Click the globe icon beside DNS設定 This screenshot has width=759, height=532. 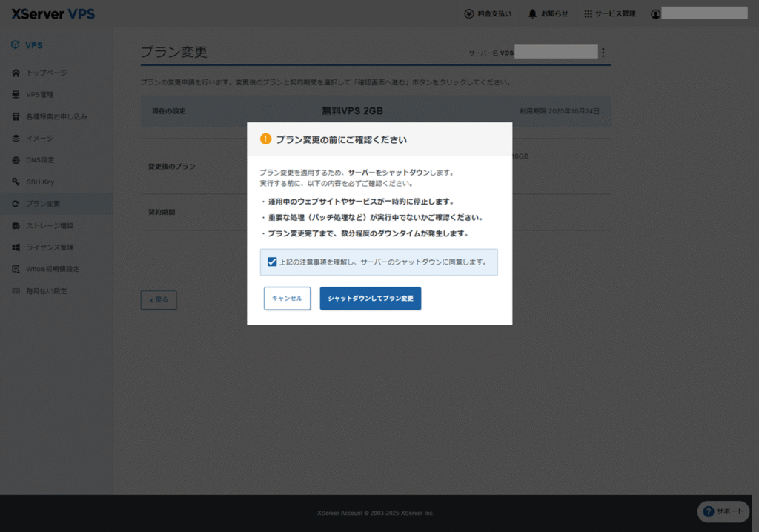(16, 160)
